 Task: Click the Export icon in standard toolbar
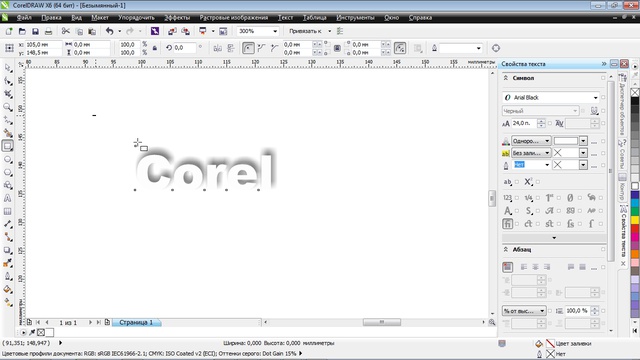(185, 31)
